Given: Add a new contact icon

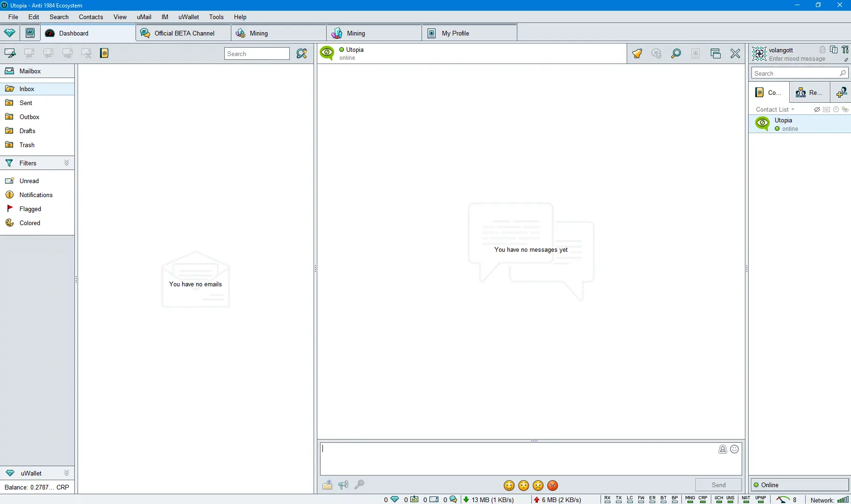Looking at the screenshot, I should click(x=842, y=92).
